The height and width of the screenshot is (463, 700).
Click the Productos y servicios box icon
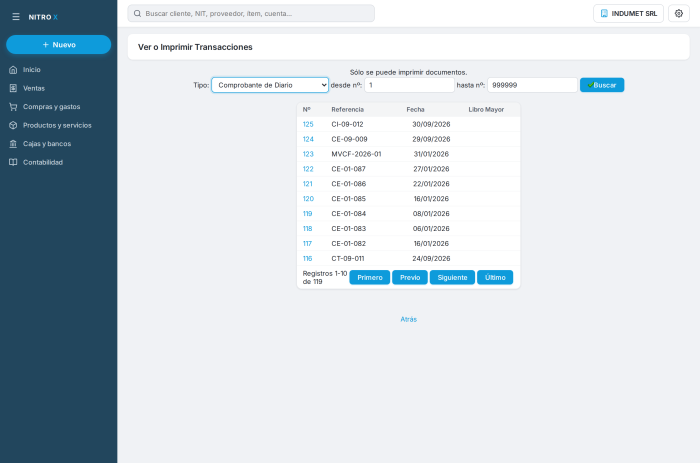point(13,125)
